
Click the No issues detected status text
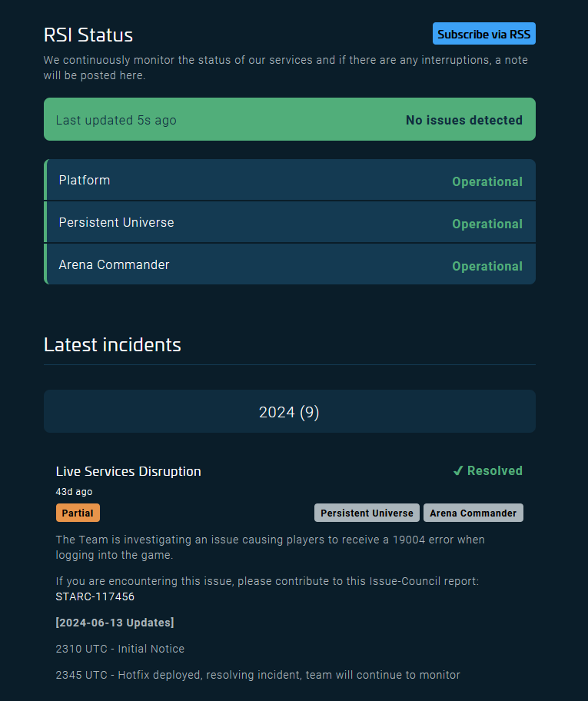[463, 120]
